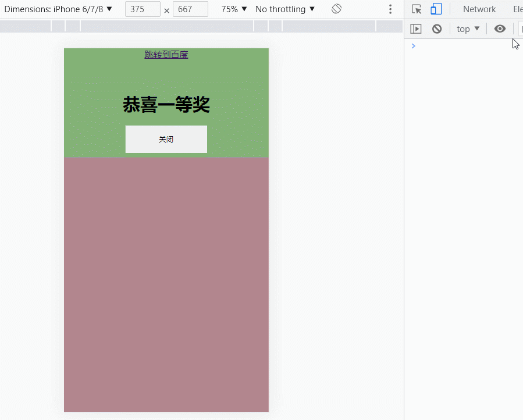523x420 pixels.
Task: Click the height field showing 667
Action: point(190,9)
